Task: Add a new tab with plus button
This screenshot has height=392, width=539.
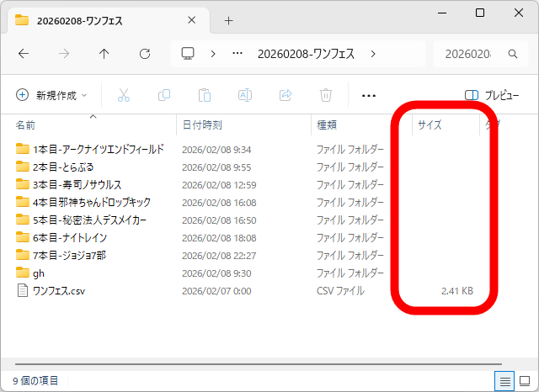Action: point(228,20)
